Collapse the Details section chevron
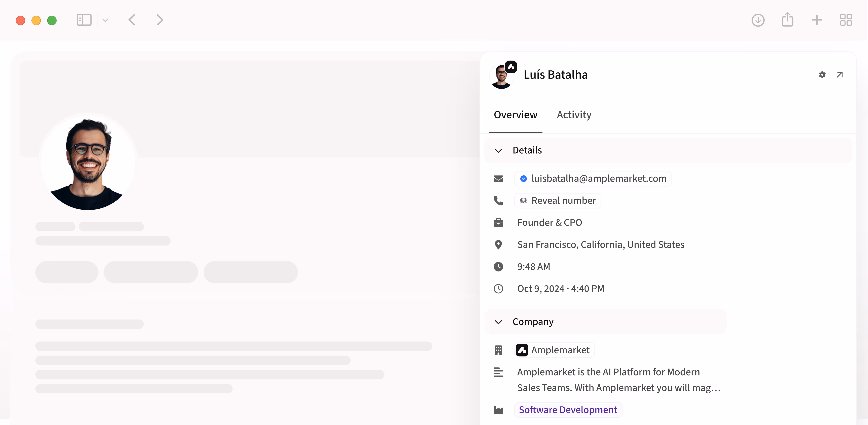 (x=498, y=151)
